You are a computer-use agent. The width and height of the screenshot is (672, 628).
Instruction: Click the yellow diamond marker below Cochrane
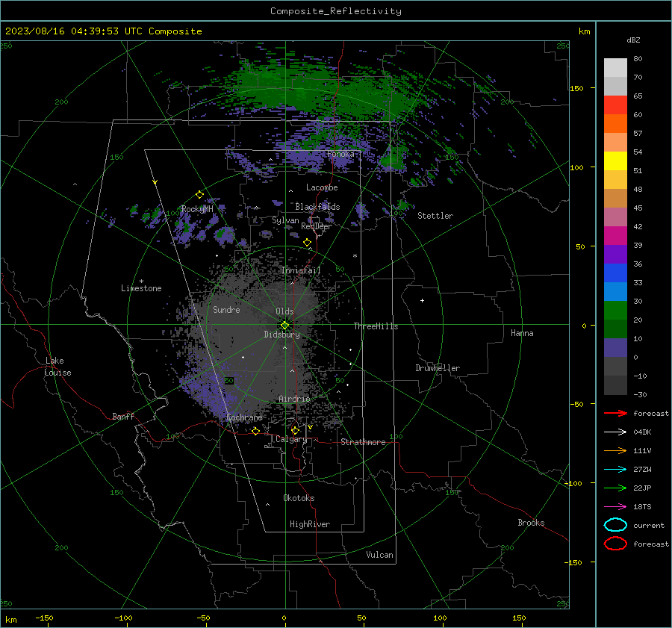click(x=256, y=431)
